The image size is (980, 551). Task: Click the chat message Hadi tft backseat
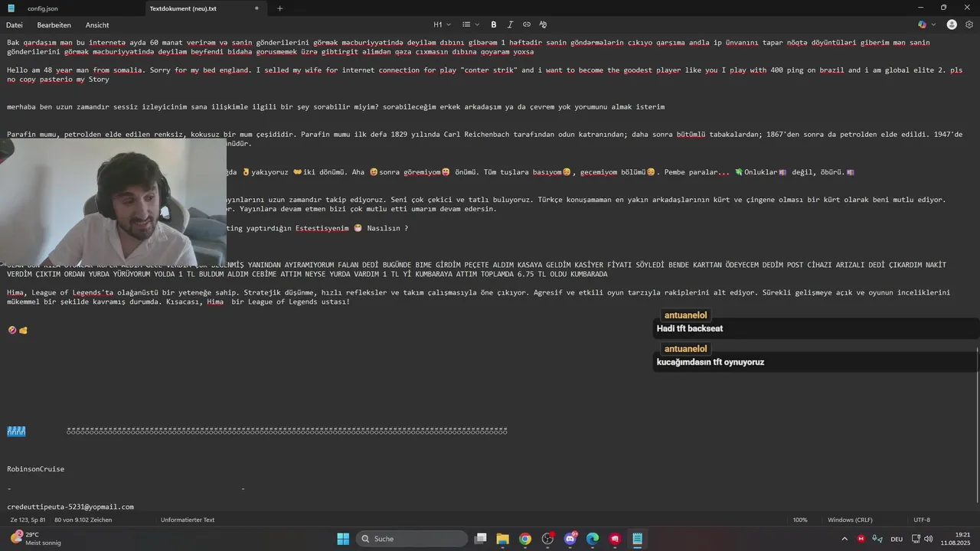click(690, 328)
